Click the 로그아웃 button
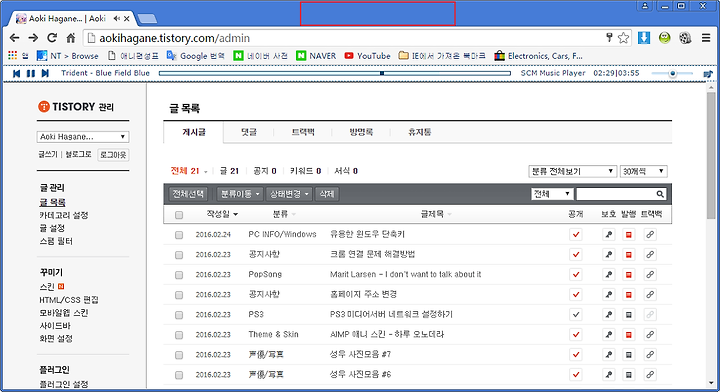 pos(113,155)
